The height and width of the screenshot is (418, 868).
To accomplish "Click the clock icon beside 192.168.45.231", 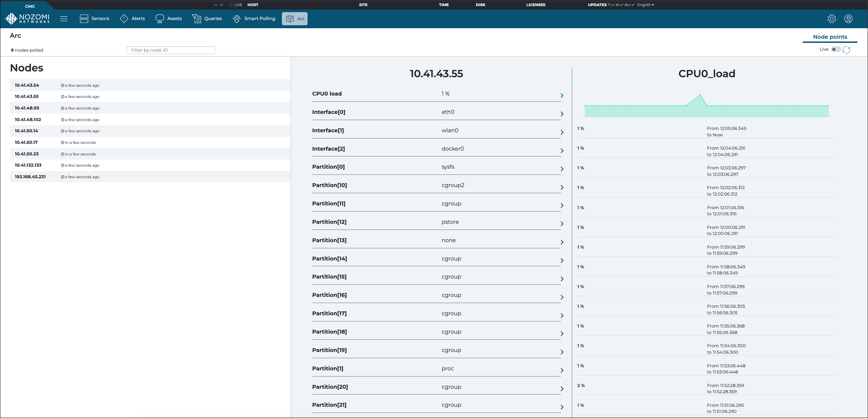I will click(63, 177).
